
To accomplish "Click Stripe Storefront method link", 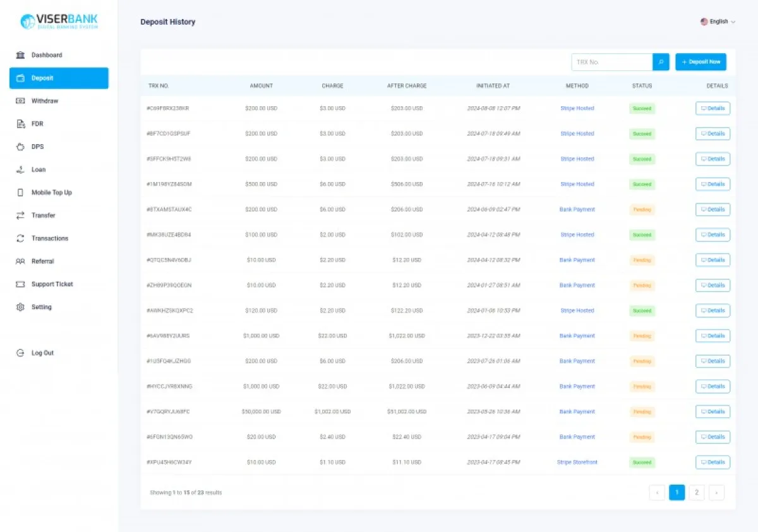I will point(577,462).
